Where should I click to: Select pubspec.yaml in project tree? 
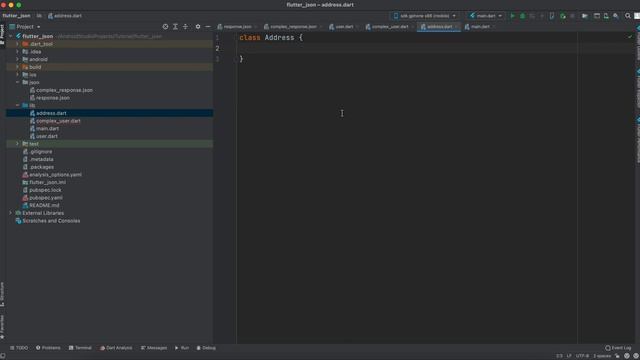tap(46, 198)
